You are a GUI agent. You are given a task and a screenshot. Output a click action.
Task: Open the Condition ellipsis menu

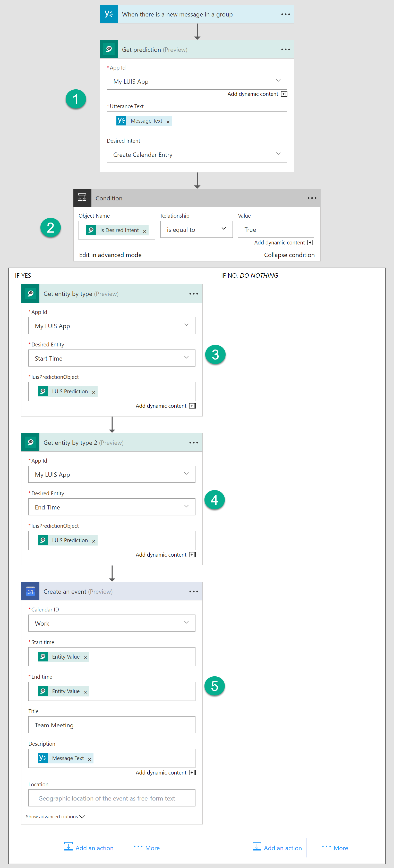click(312, 198)
